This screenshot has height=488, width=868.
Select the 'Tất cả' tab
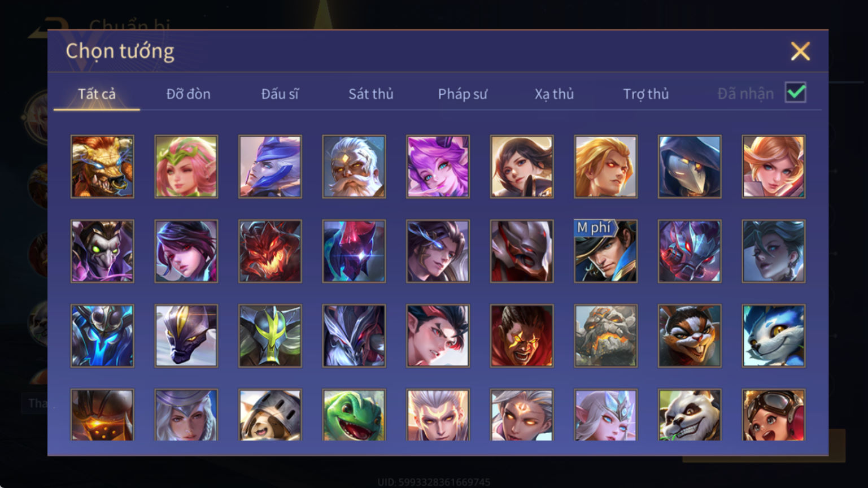97,94
